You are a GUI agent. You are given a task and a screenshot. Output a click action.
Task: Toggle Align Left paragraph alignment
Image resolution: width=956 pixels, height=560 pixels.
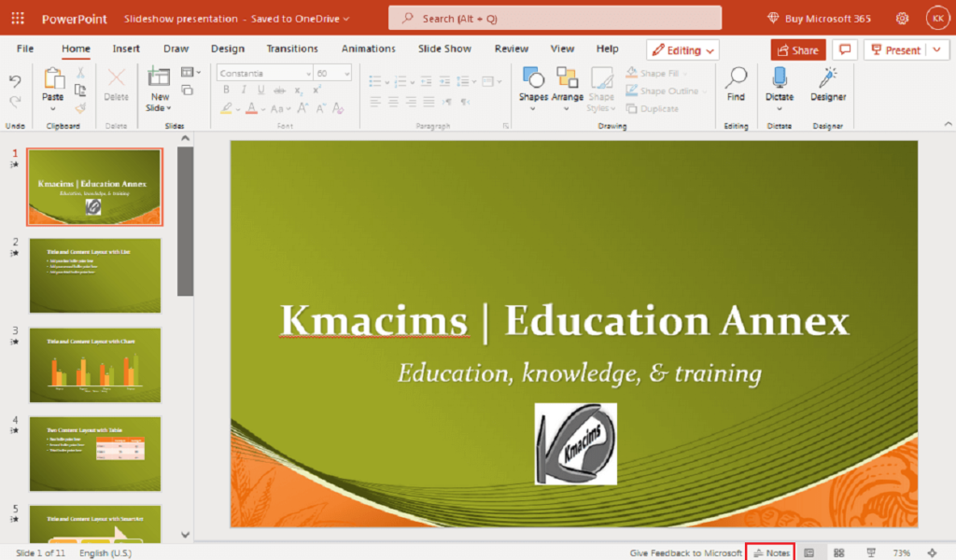[375, 102]
